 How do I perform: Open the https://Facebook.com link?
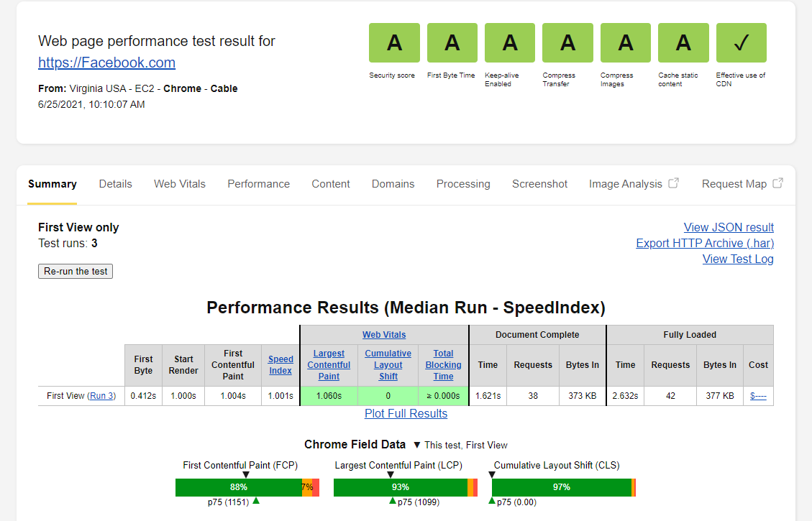tap(106, 63)
